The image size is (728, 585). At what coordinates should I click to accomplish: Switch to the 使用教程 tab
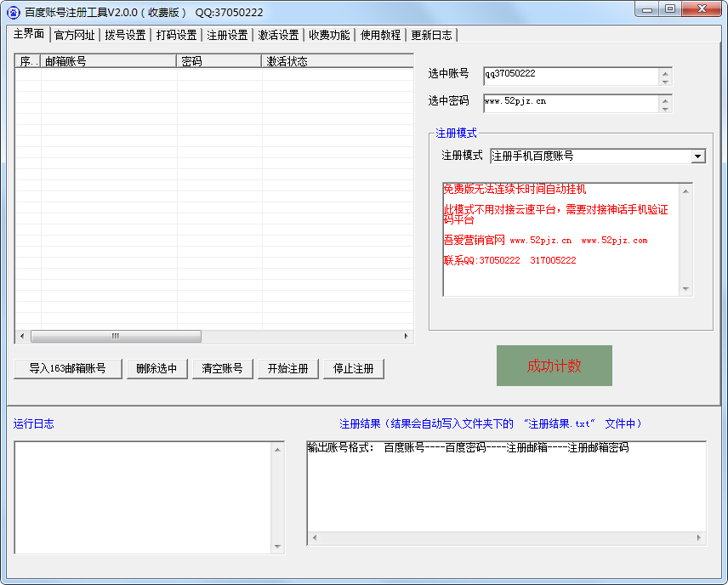[x=380, y=35]
